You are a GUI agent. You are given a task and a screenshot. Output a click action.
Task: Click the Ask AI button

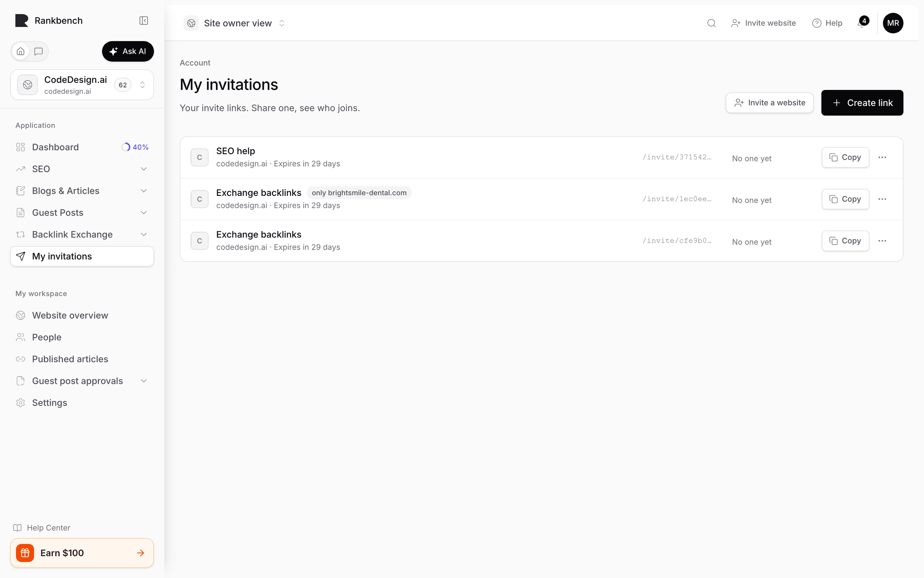(128, 51)
